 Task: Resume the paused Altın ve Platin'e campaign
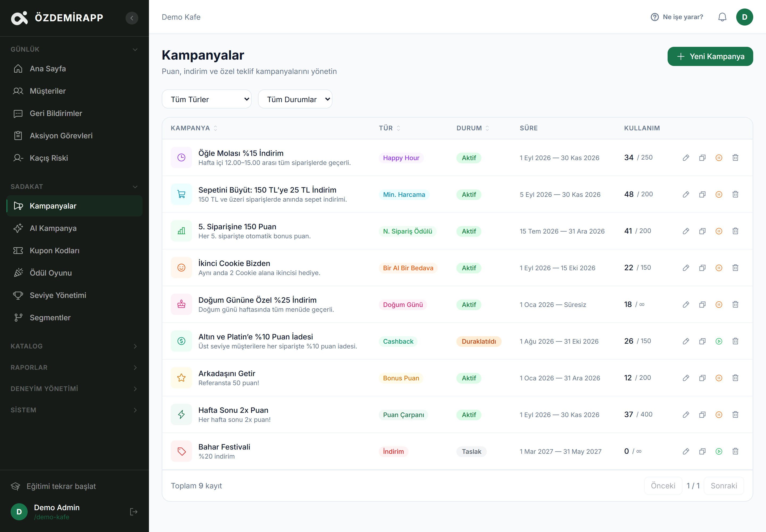pyautogui.click(x=719, y=341)
